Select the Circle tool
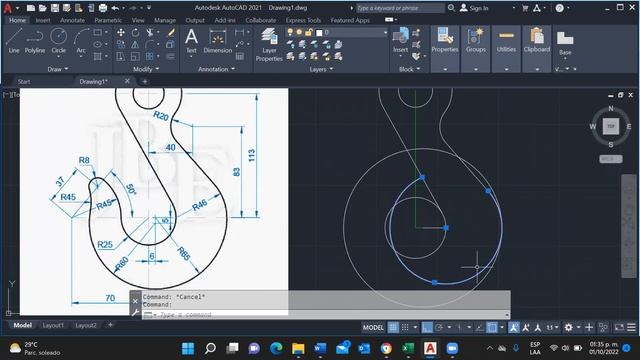Screen dimensions: 640x360 click(58, 40)
